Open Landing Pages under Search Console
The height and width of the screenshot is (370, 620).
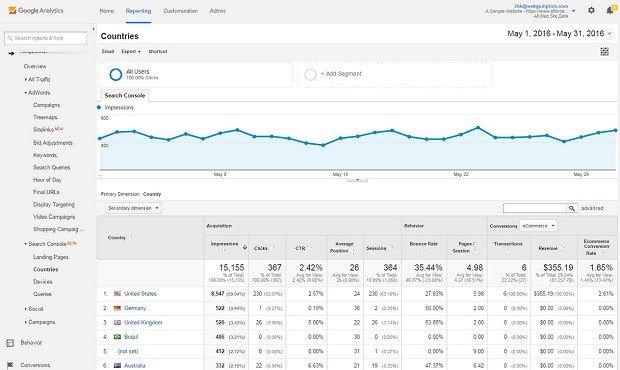click(51, 257)
